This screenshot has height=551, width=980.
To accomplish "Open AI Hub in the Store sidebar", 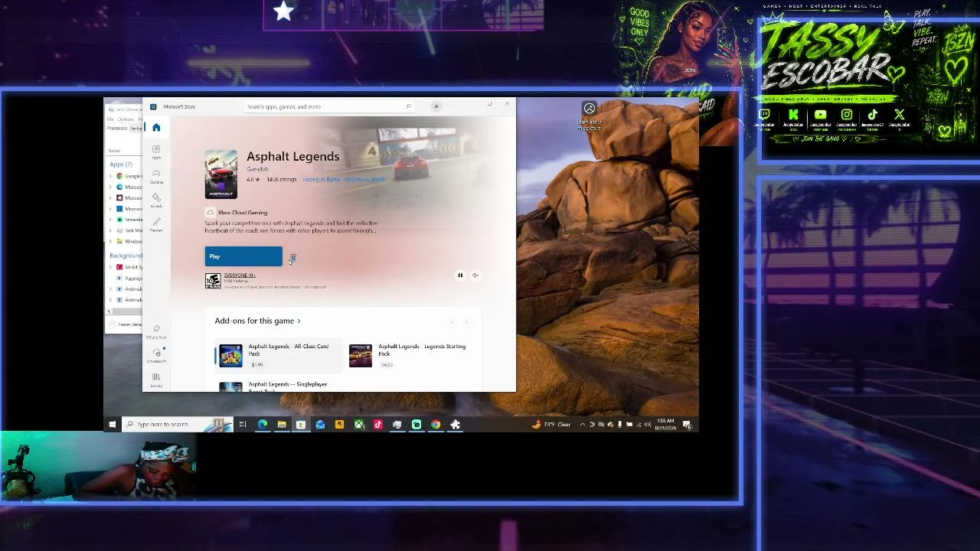I will pyautogui.click(x=156, y=201).
